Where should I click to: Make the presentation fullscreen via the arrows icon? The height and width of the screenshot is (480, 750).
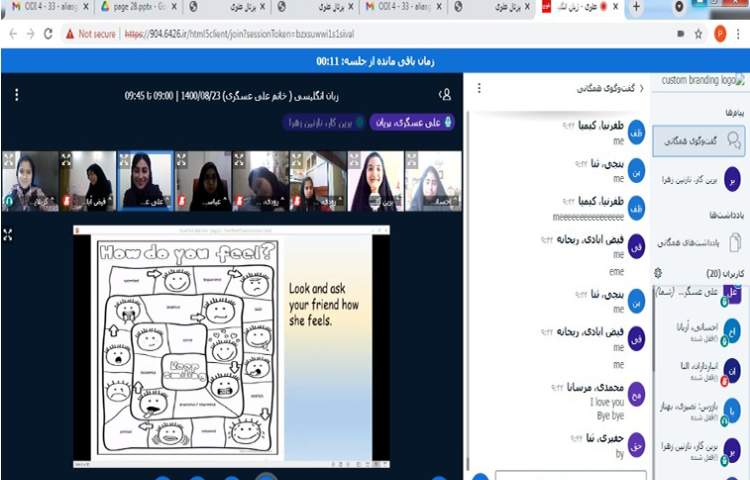tap(9, 234)
